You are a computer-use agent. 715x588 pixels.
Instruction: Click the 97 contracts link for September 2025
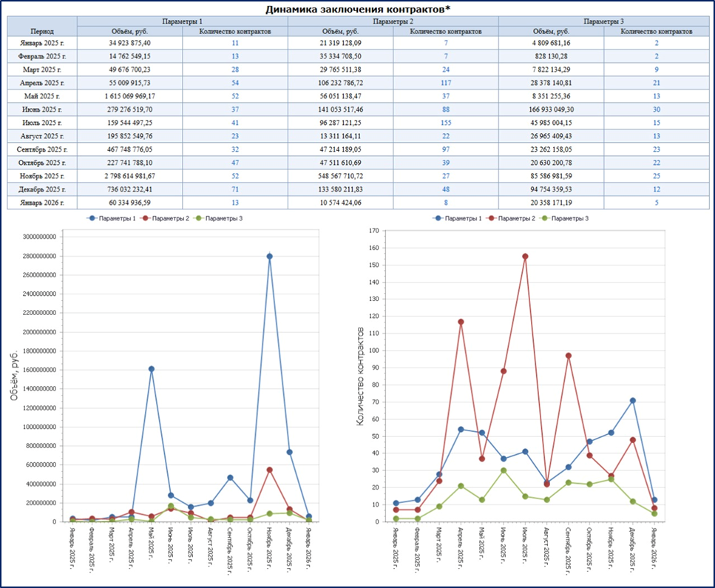[446, 149]
